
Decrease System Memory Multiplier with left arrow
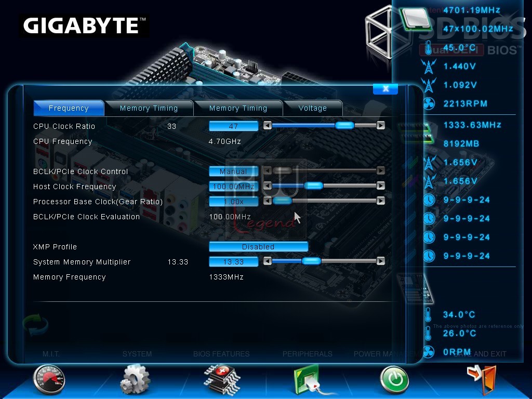pos(268,261)
